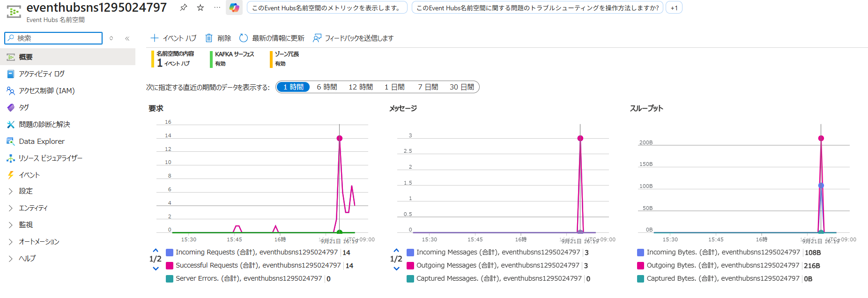Select the 12 時間 time range
The image size is (868, 298).
coord(361,87)
